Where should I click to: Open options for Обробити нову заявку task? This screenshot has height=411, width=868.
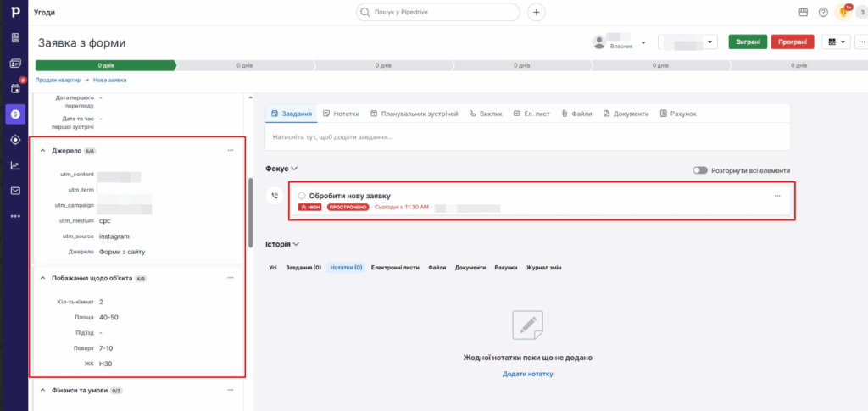click(777, 196)
